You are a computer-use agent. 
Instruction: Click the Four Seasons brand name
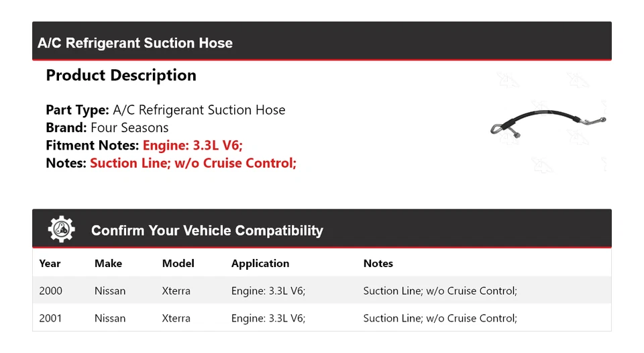click(x=129, y=128)
